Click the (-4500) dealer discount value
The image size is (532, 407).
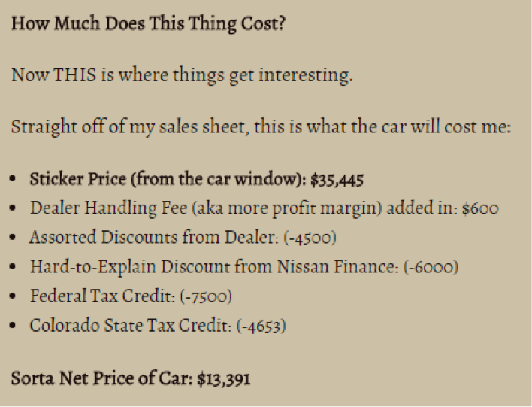pos(310,238)
